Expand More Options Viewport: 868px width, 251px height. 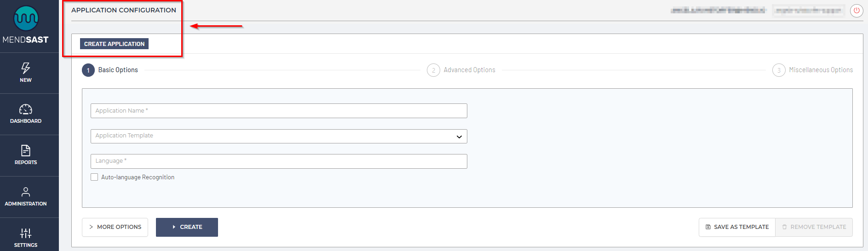(x=115, y=227)
